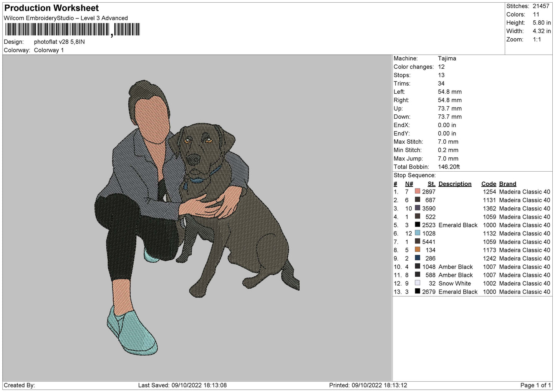
Task: Click the Color changes value '12'
Action: 441,67
